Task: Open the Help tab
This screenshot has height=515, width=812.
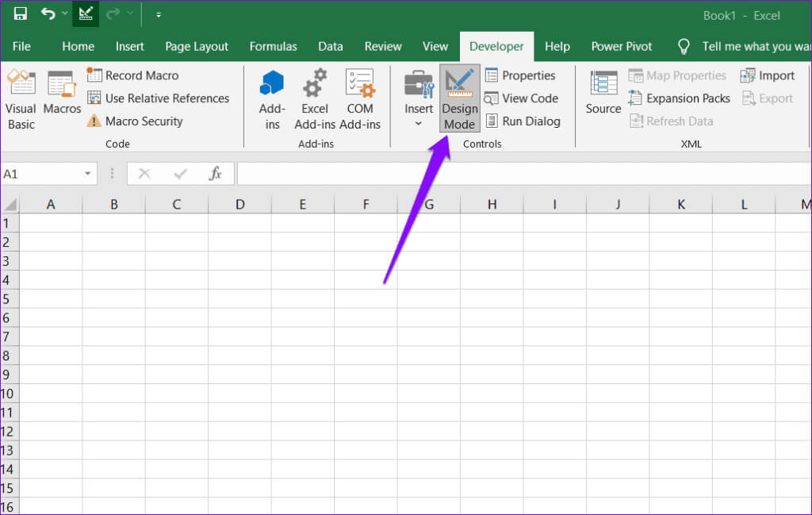Action: coord(557,46)
